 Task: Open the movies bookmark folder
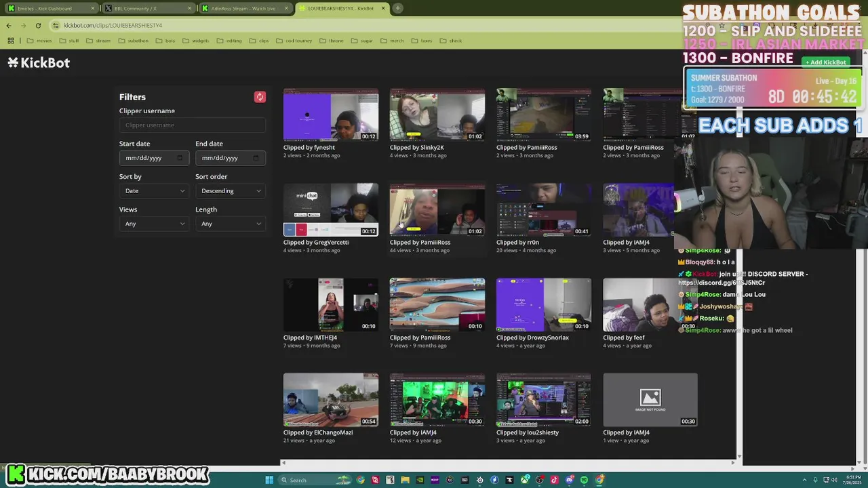39,41
